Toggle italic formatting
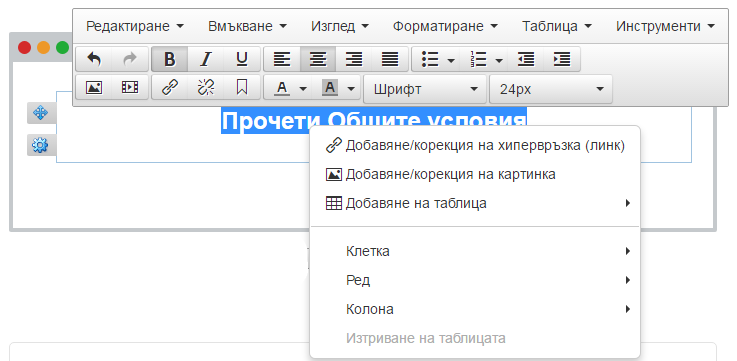Image resolution: width=737 pixels, height=361 pixels. click(205, 59)
